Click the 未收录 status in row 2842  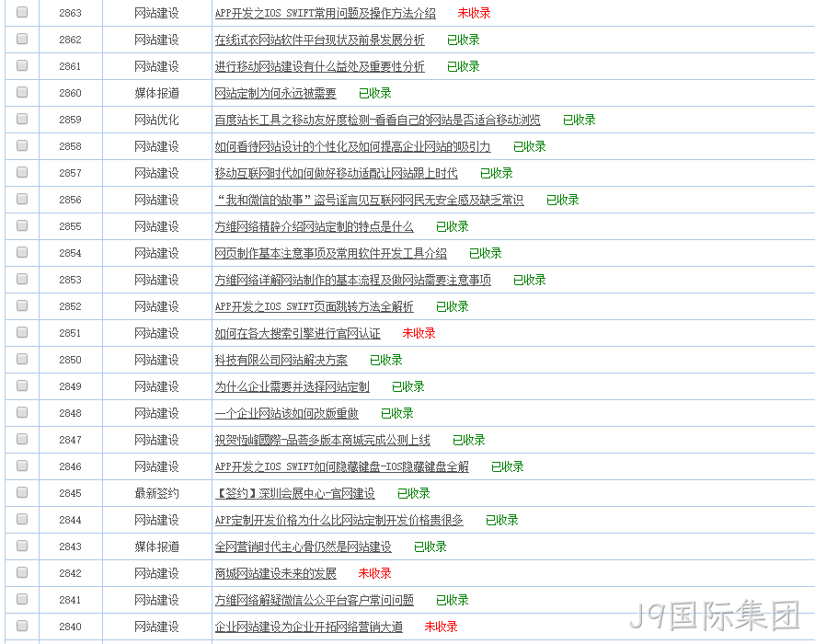pos(374,574)
